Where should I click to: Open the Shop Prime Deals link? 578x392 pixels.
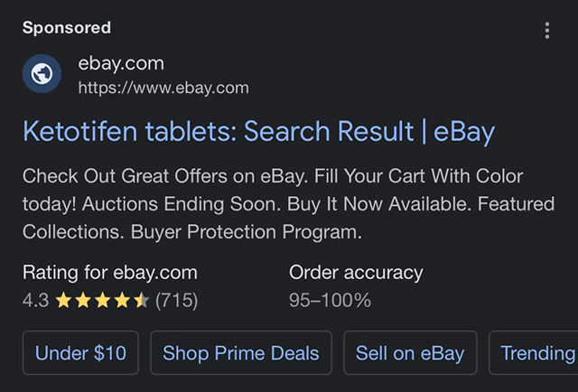[241, 353]
